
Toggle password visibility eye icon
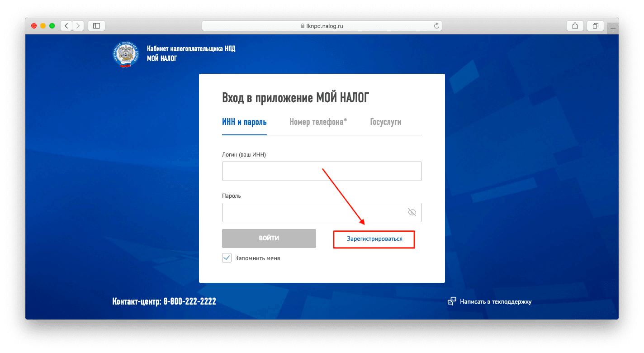point(412,212)
